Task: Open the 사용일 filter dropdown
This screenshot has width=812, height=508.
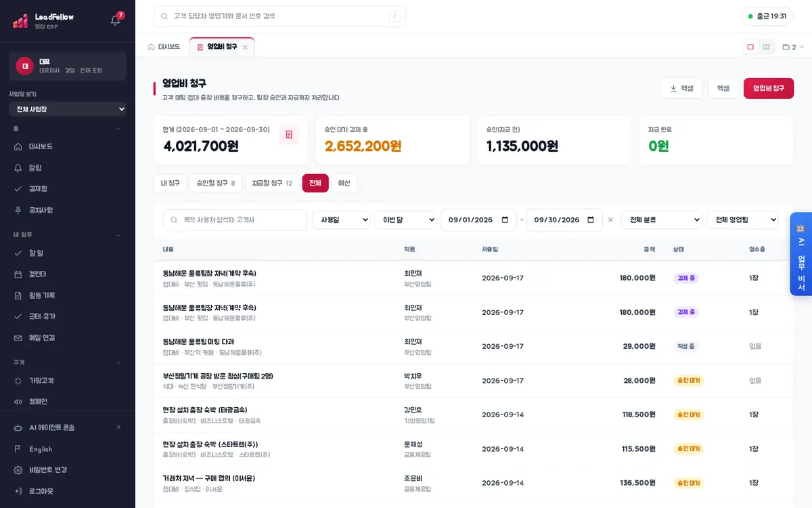Action: click(341, 220)
